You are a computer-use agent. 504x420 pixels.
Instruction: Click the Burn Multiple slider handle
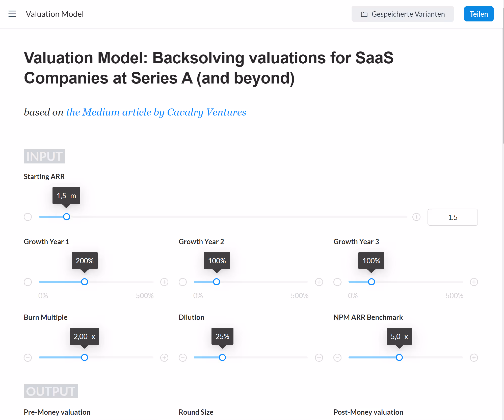(85, 357)
